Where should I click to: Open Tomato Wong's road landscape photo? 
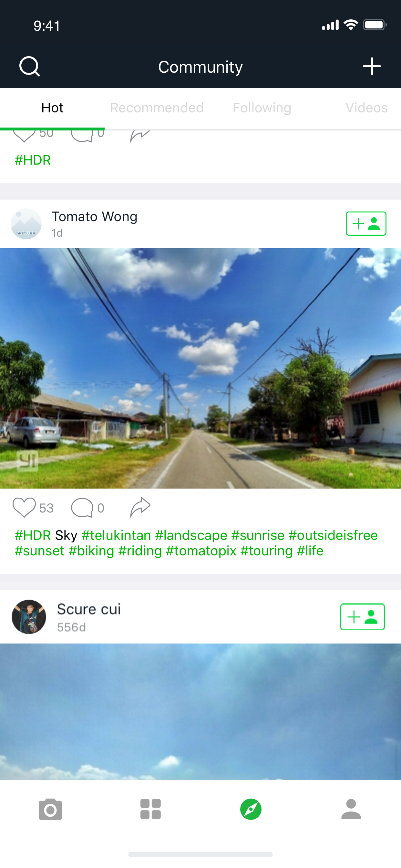point(200,368)
